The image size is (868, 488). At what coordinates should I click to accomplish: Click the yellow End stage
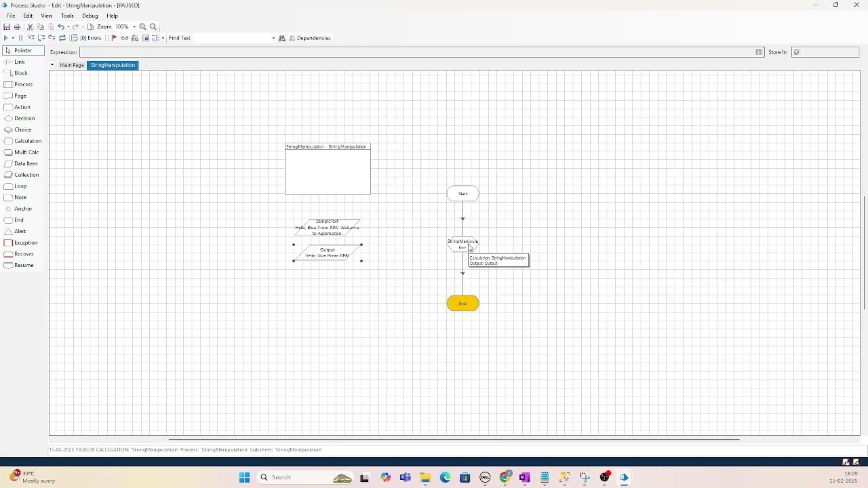click(x=463, y=304)
